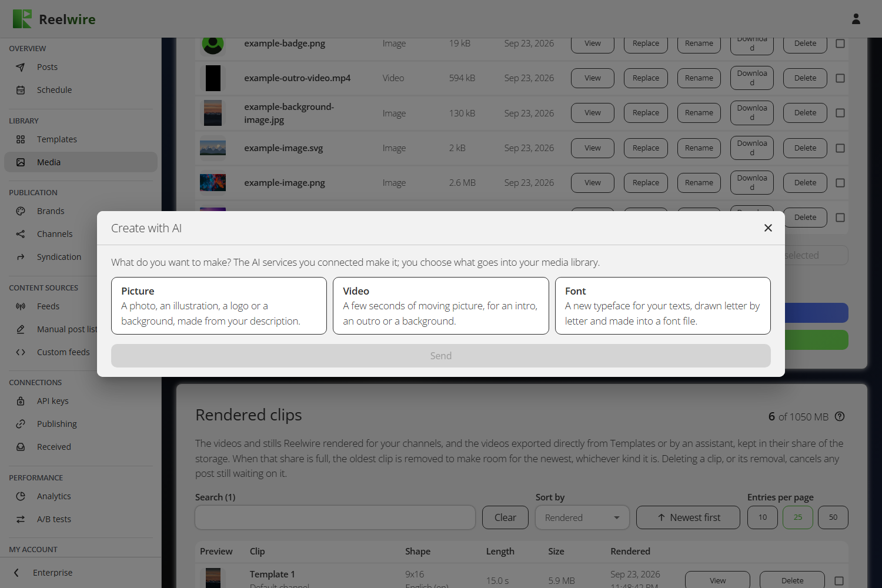Image resolution: width=882 pixels, height=588 pixels.
Task: Open the example-image.svg thumbnail
Action: click(213, 148)
